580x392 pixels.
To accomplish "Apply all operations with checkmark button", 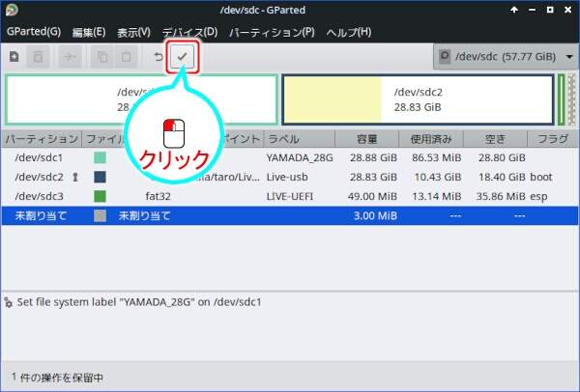I will point(183,57).
